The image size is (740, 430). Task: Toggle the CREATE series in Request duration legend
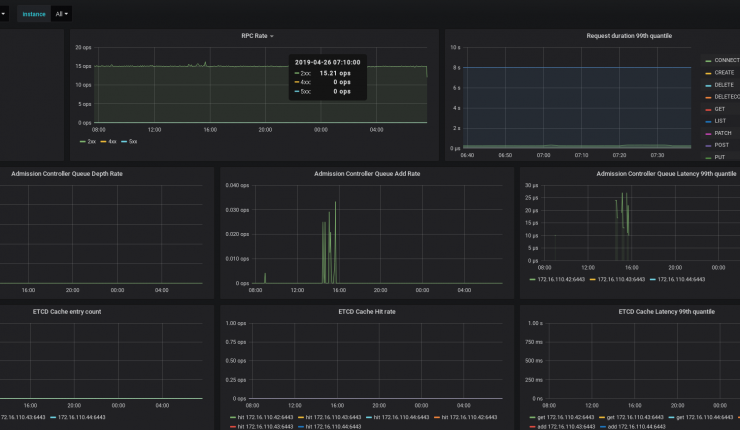tap(720, 73)
